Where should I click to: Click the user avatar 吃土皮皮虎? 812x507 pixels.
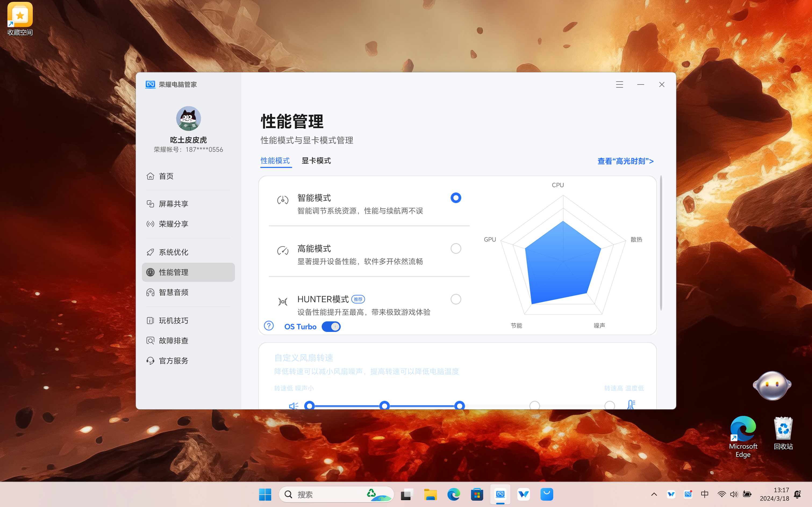pyautogui.click(x=188, y=118)
